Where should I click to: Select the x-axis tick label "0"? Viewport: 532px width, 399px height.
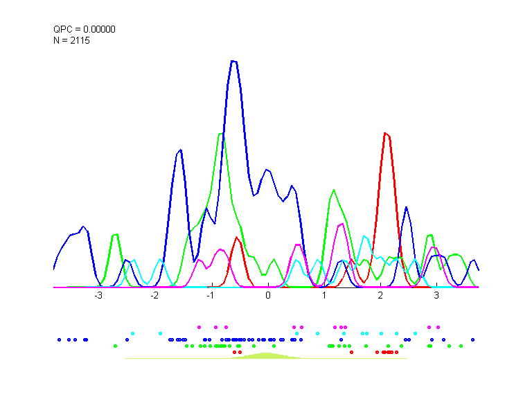click(268, 295)
